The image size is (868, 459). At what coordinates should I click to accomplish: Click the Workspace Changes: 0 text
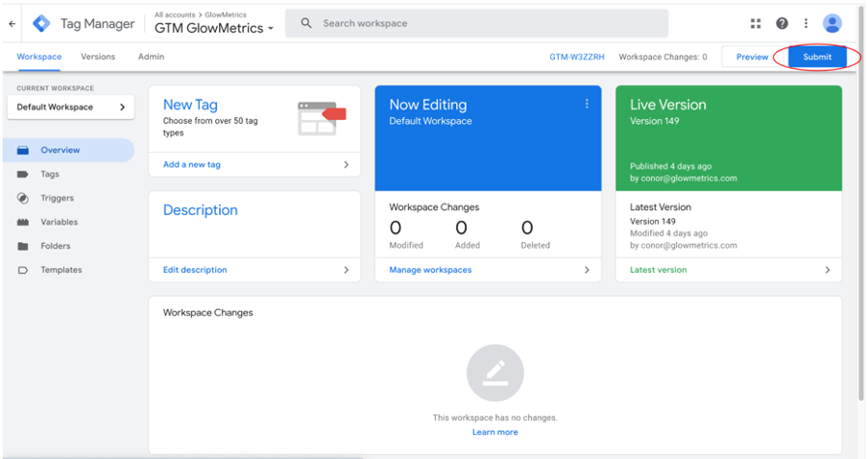[x=663, y=57]
